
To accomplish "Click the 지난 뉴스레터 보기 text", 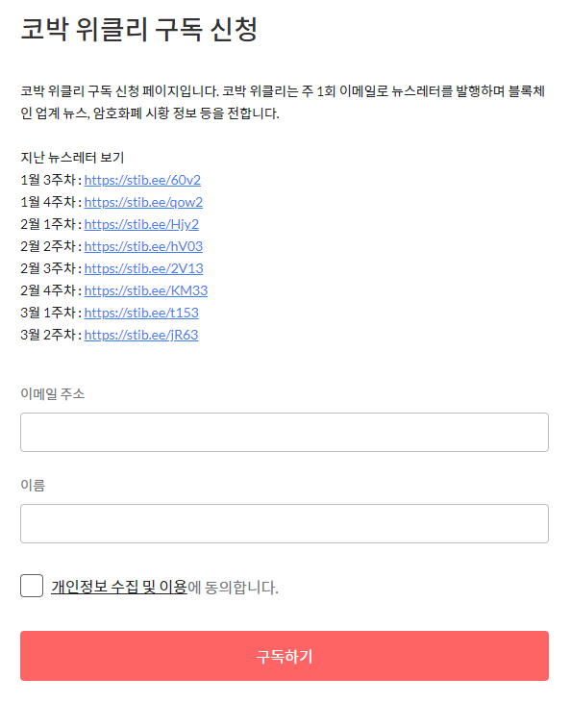I will pos(72,158).
